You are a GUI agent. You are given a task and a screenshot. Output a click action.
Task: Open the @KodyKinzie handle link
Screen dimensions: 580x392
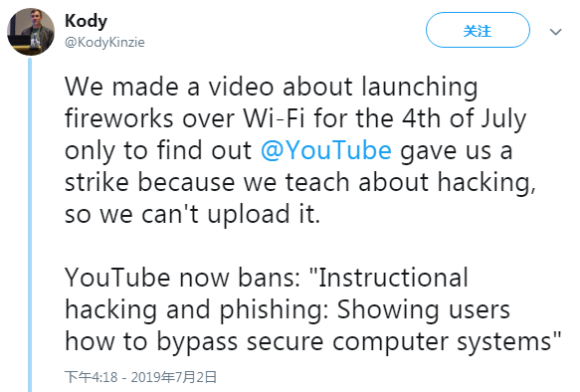104,42
